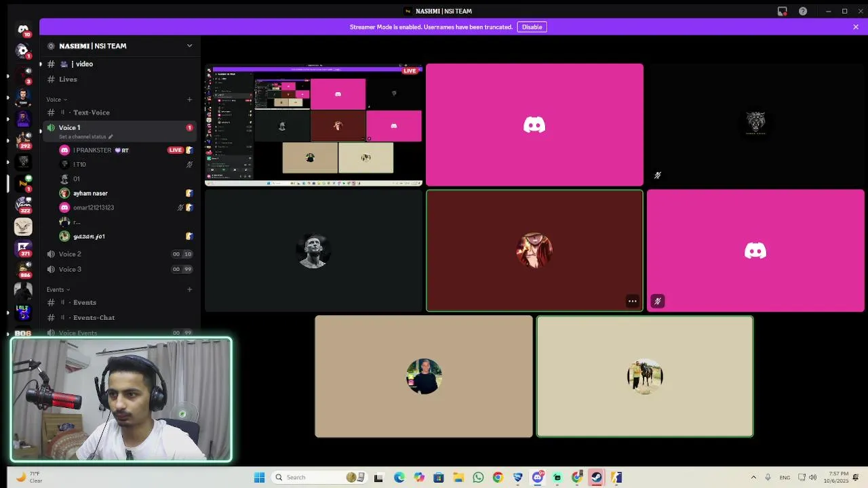This screenshot has width=868, height=488.
Task: Open the Help question mark icon
Action: (x=803, y=11)
